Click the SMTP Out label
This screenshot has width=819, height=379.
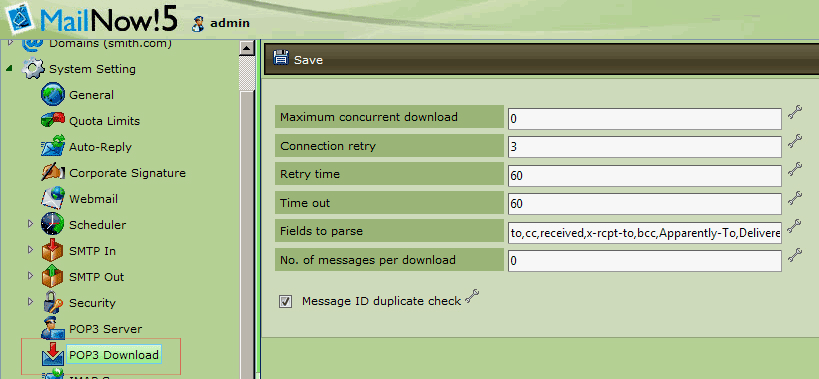click(97, 277)
